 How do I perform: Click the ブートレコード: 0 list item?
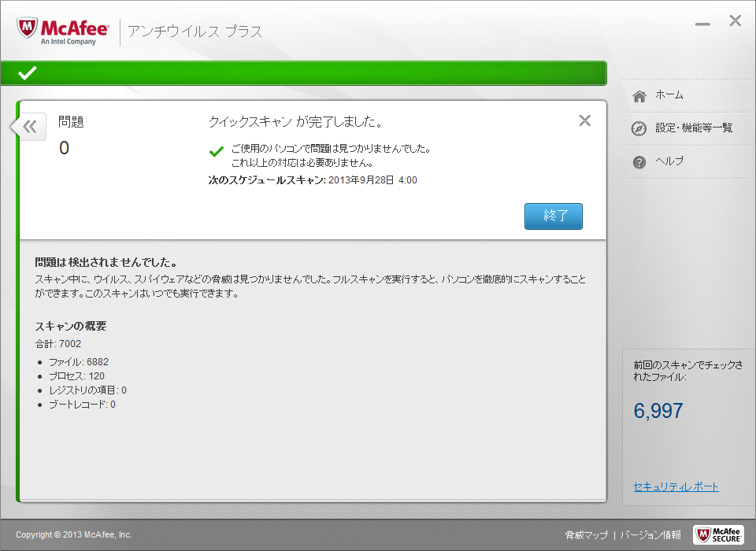(83, 405)
